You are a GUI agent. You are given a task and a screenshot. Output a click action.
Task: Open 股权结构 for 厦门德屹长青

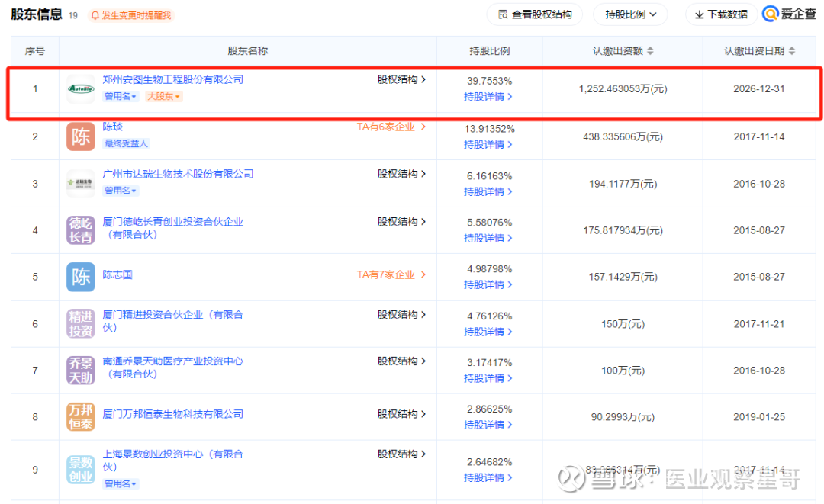[x=401, y=222]
